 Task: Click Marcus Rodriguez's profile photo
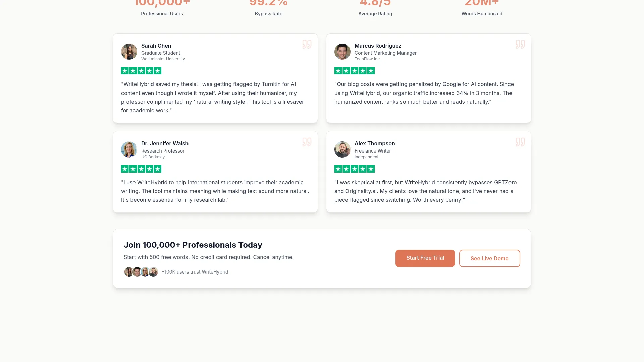click(342, 52)
